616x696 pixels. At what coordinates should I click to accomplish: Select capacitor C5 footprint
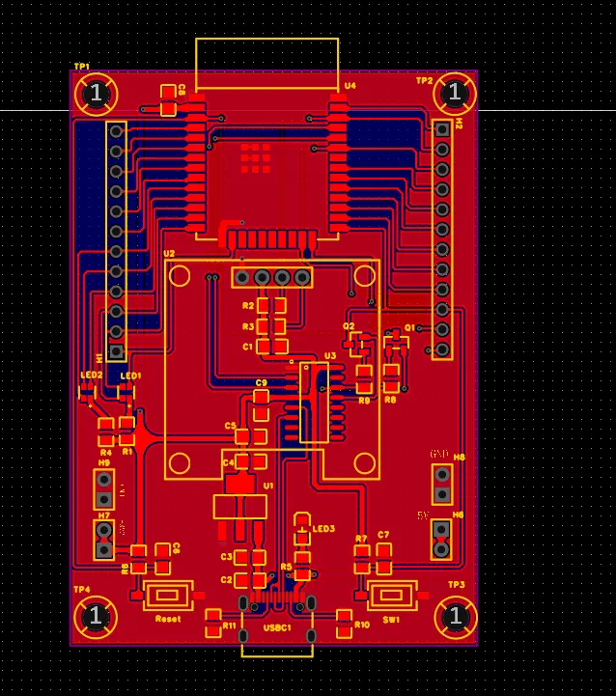(251, 436)
